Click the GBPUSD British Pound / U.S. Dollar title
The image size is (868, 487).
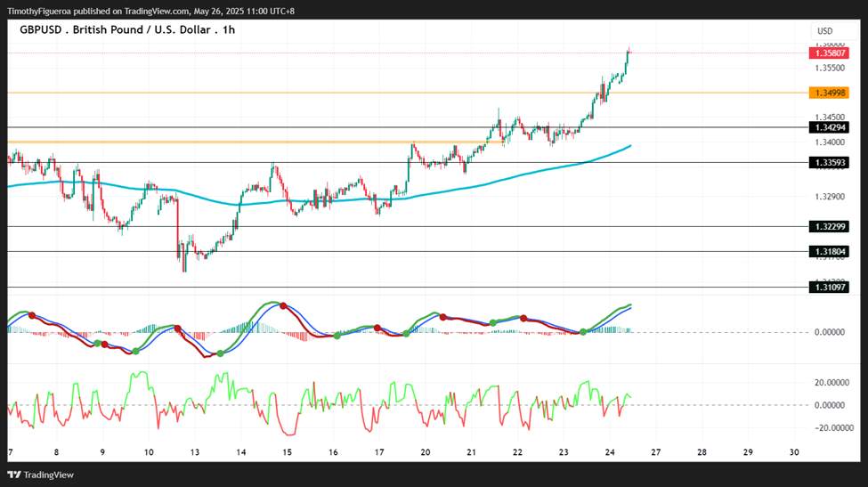tap(127, 30)
